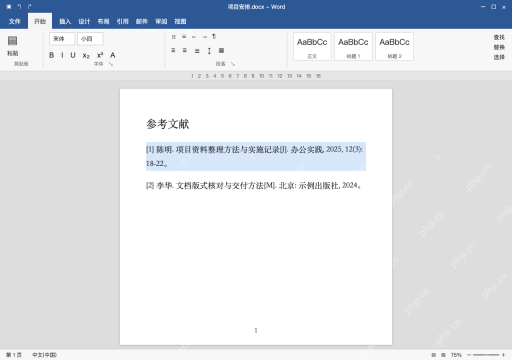Open the 小四 font size box
Viewport: 512px width, 360px height.
coord(90,39)
